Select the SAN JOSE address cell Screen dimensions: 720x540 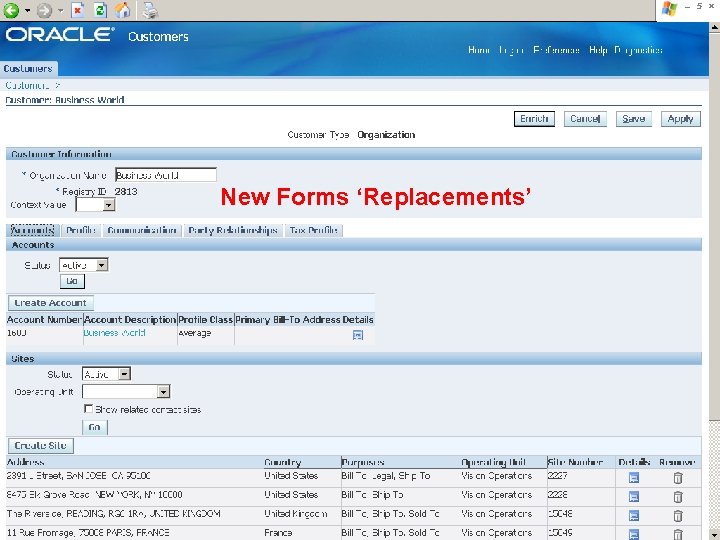(79, 476)
